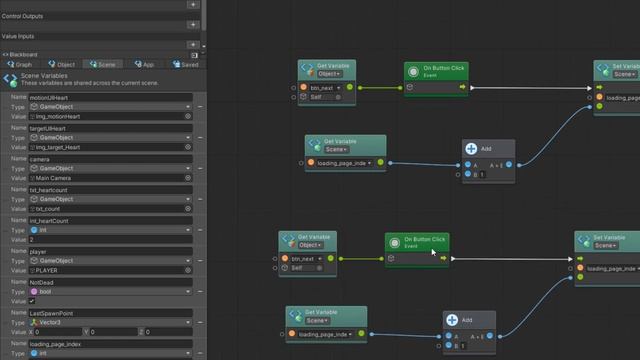Click the upper On Button Click event icon
Screen dimensions: 640x360
pyautogui.click(x=413, y=72)
